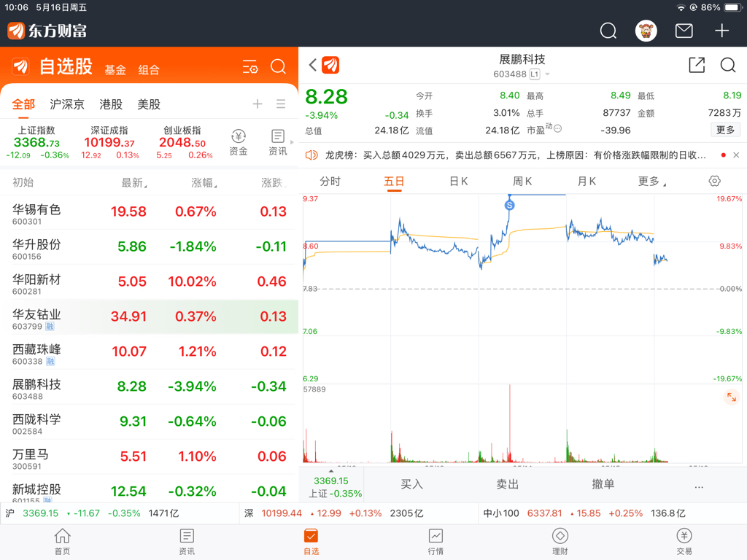The image size is (747, 560).
Task: Open the 资讯 news icon beside indices
Action: point(278,142)
